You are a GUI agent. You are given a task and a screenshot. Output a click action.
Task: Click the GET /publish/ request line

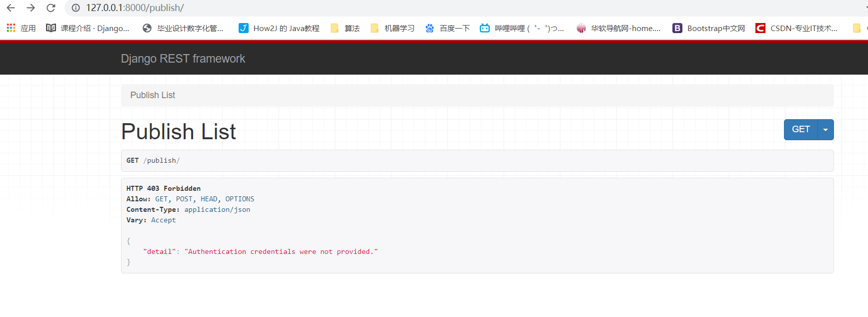click(x=153, y=160)
